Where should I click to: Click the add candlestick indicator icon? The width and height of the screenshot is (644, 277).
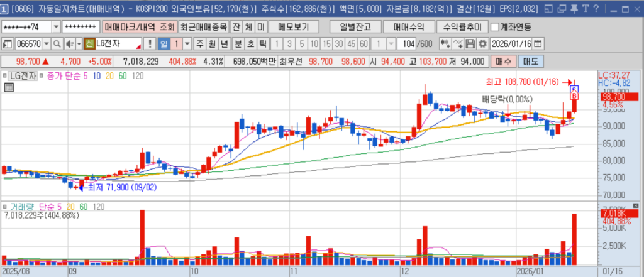click(445, 44)
